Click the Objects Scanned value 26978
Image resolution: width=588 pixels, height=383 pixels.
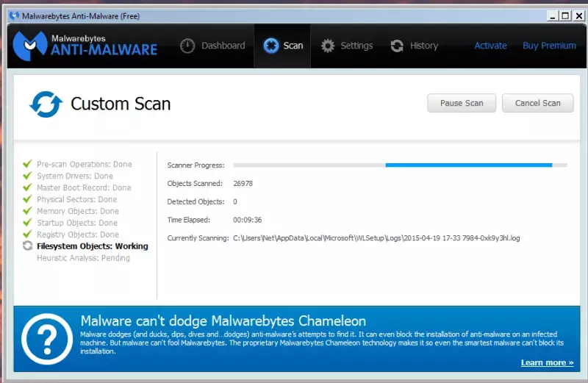click(243, 184)
